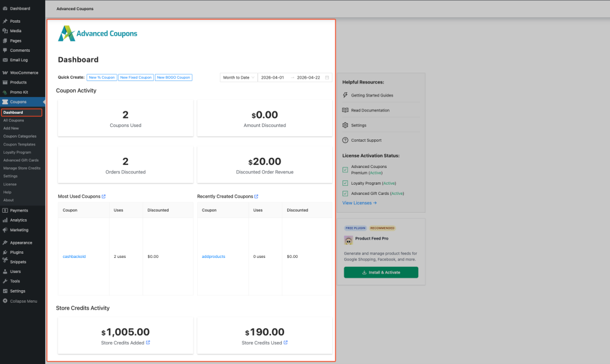Viewport: 610px width, 364px height.
Task: Click the Marketing megaphone icon
Action: (5, 230)
